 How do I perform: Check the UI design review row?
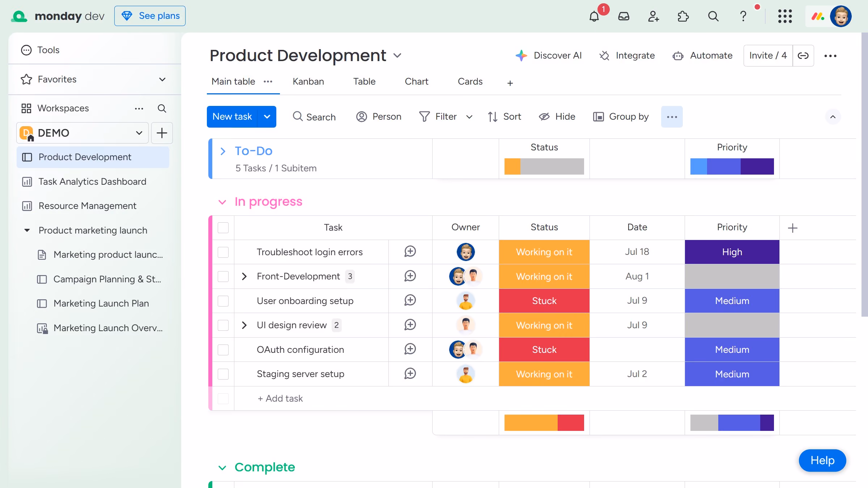(x=223, y=325)
